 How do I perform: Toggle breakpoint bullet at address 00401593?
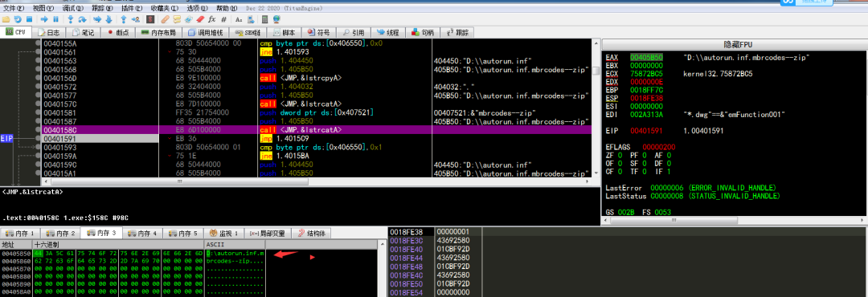[x=38, y=147]
